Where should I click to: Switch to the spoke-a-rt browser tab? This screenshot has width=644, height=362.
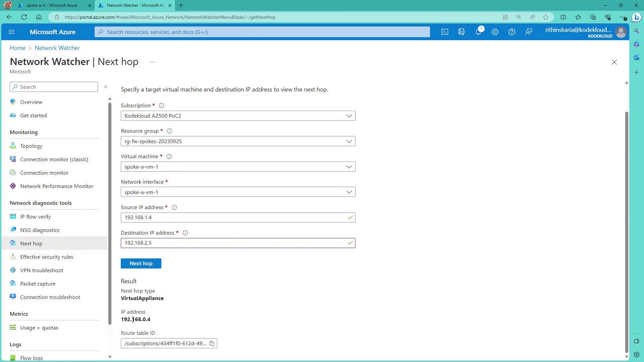click(x=52, y=6)
